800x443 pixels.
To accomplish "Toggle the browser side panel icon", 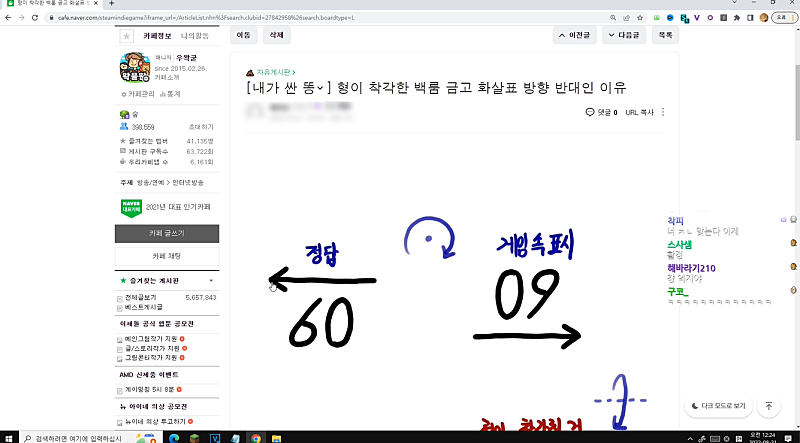I will tap(750, 17).
